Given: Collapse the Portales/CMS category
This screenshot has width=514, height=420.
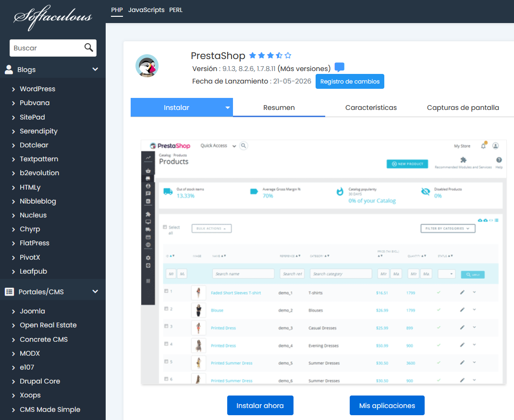Looking at the screenshot, I should pos(95,291).
